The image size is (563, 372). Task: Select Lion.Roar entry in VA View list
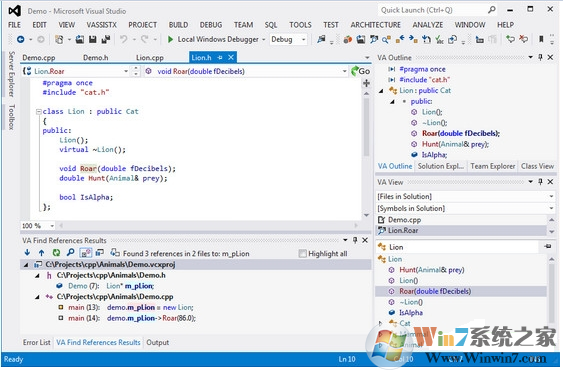pos(461,231)
